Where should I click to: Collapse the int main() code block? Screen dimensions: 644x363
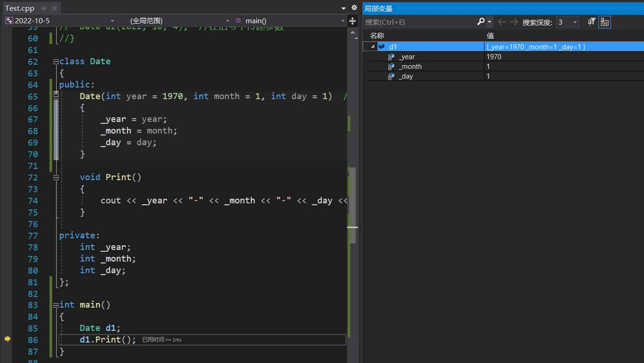[56, 305]
